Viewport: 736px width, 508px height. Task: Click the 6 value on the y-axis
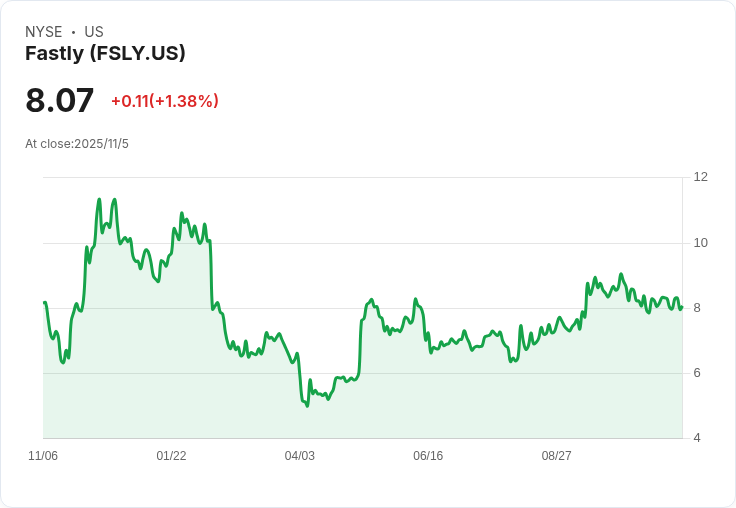pos(697,373)
